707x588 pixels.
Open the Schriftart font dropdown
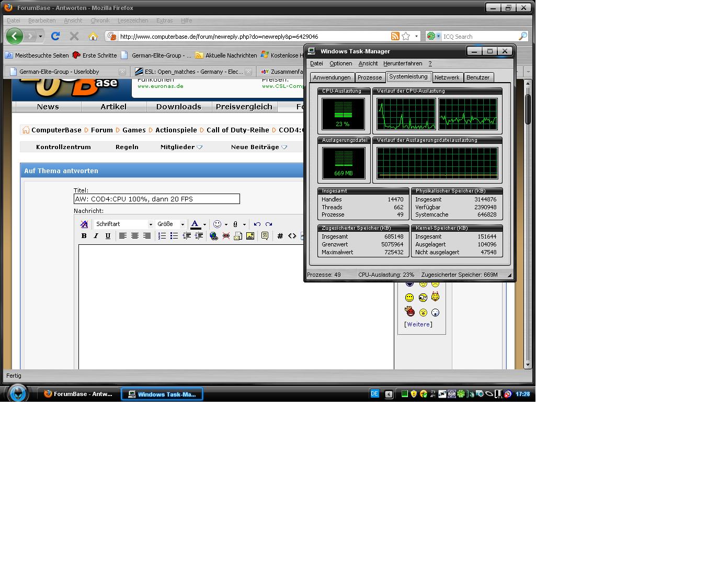(123, 224)
